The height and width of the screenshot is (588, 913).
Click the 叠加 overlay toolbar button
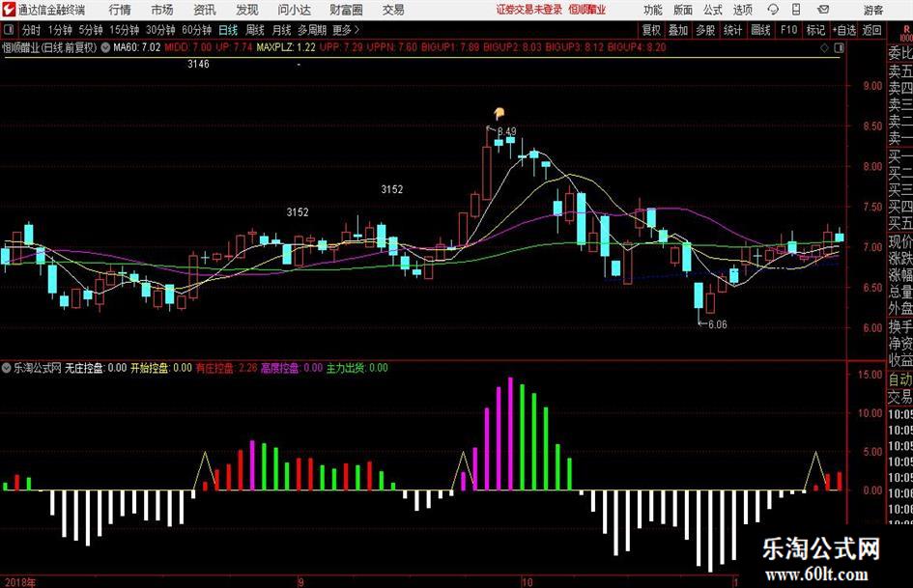tap(678, 30)
